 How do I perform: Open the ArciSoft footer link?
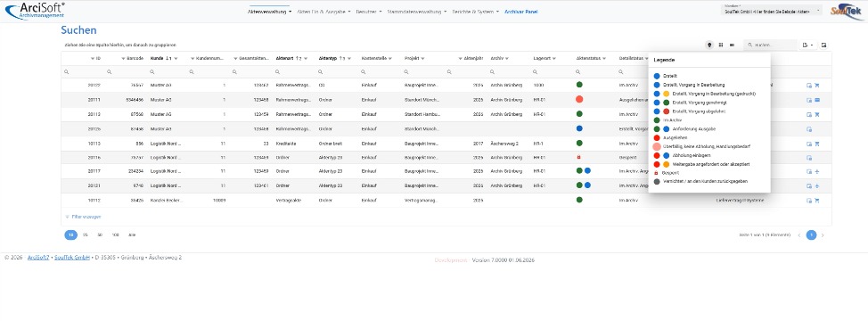38,258
